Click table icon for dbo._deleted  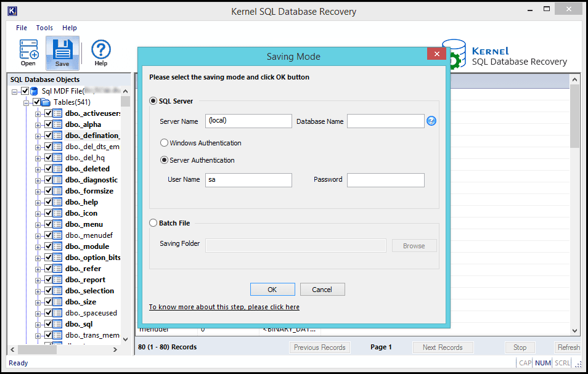(x=57, y=169)
